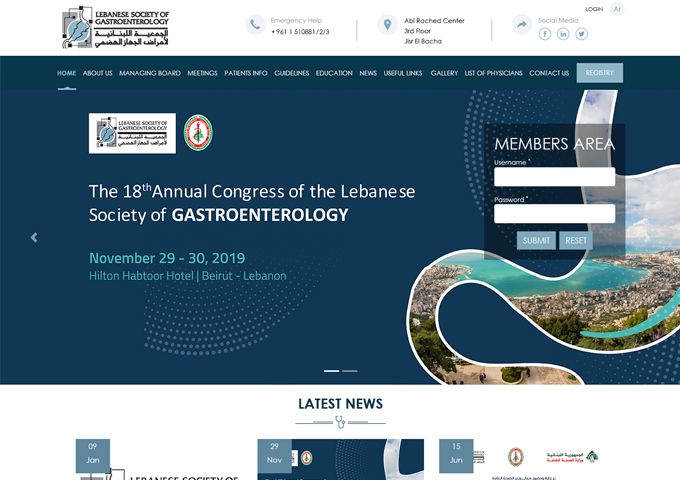Go to the next slide with the right arrow

[647, 237]
